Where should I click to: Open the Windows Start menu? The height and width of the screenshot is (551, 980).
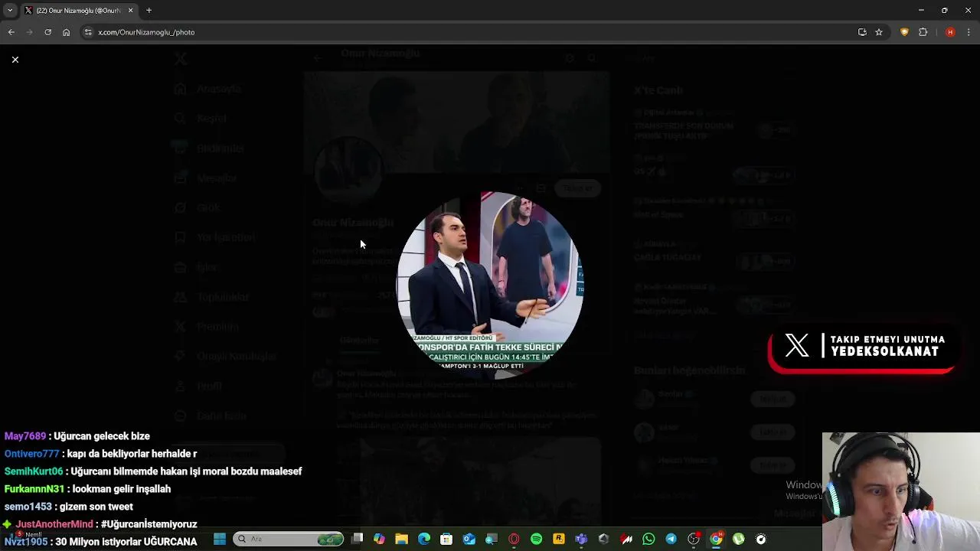220,539
